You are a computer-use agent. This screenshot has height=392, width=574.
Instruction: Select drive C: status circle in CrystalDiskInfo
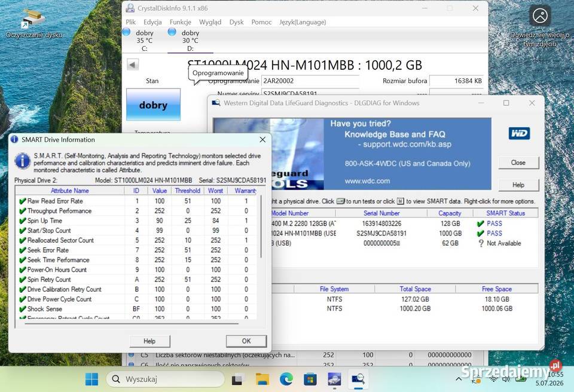pyautogui.click(x=127, y=32)
